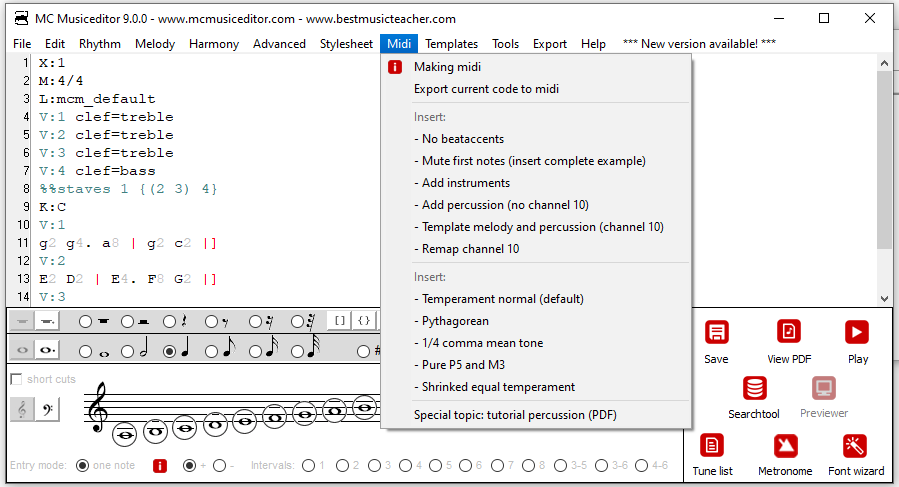Open the Searchtool
Screen dimensions: 899x487
(755, 388)
